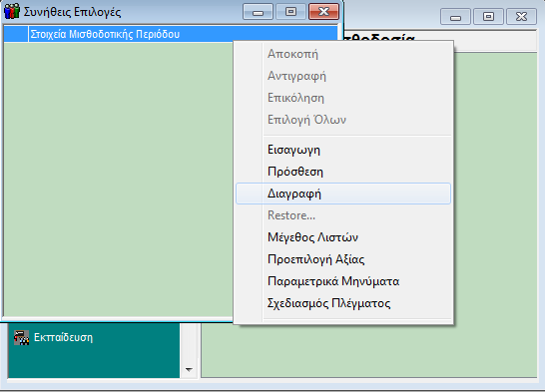
Task: Click the row selector cell beside Στοιχεία Μισθοδοτικής Περιόδου
Action: pos(16,34)
